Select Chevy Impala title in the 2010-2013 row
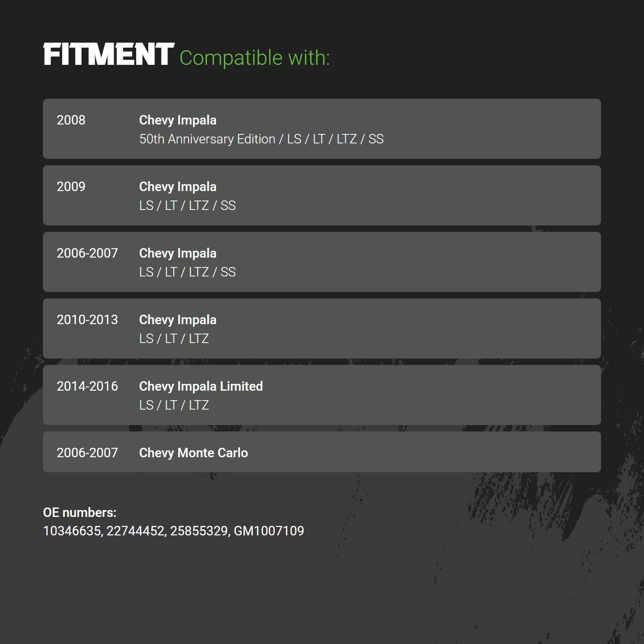The width and height of the screenshot is (644, 644). point(178,320)
